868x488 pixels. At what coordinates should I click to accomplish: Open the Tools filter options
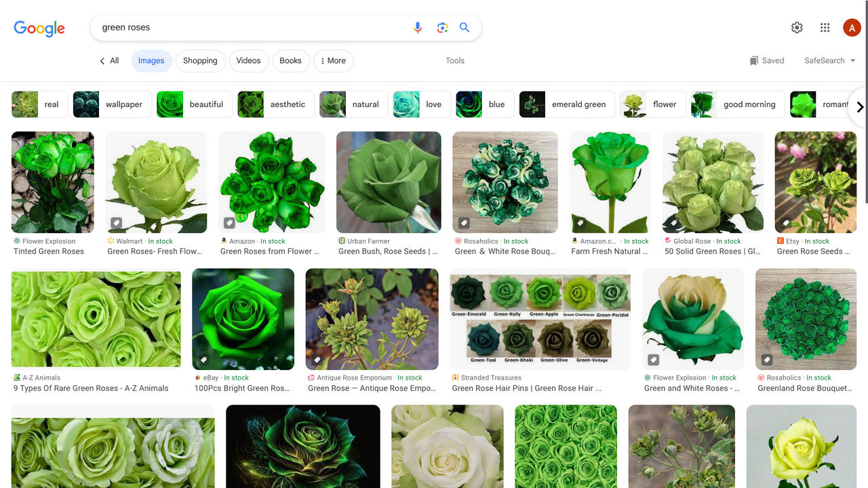(x=455, y=60)
